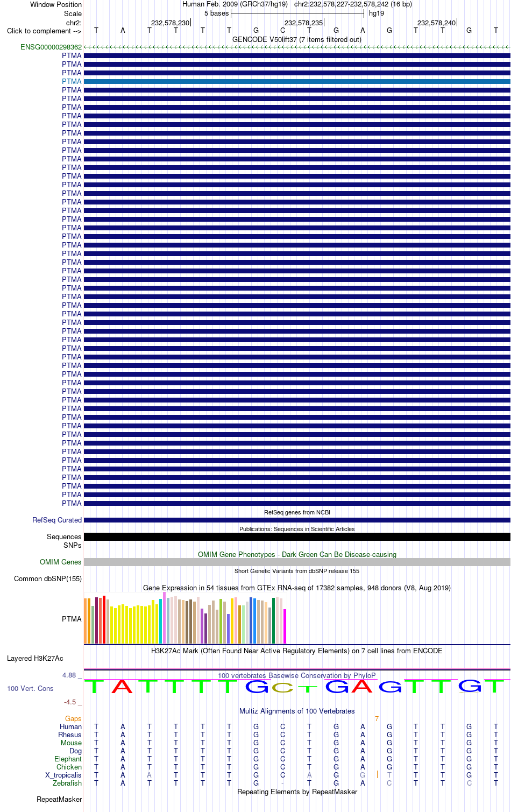
Task: Open the Common dbSNP(155) track label
Action: (48, 578)
